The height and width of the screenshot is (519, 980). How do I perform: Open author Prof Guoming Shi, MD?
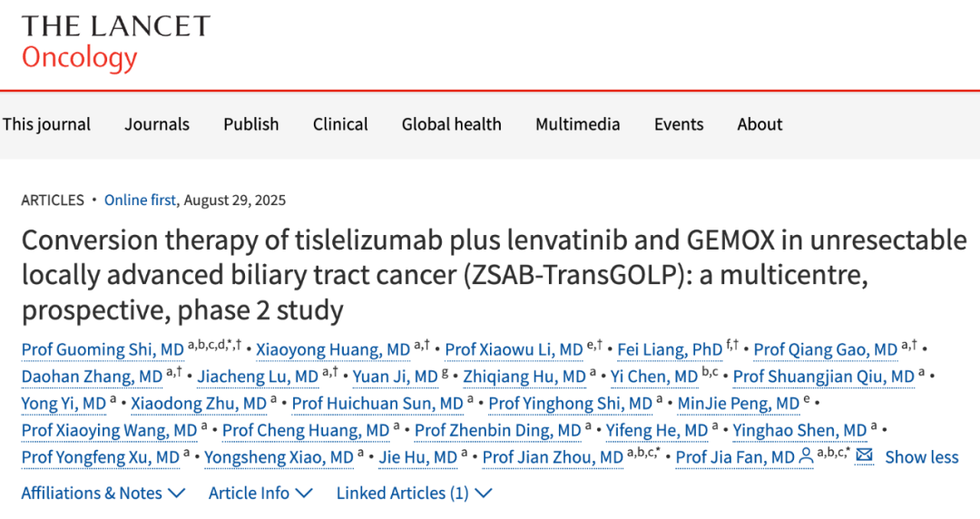point(103,349)
